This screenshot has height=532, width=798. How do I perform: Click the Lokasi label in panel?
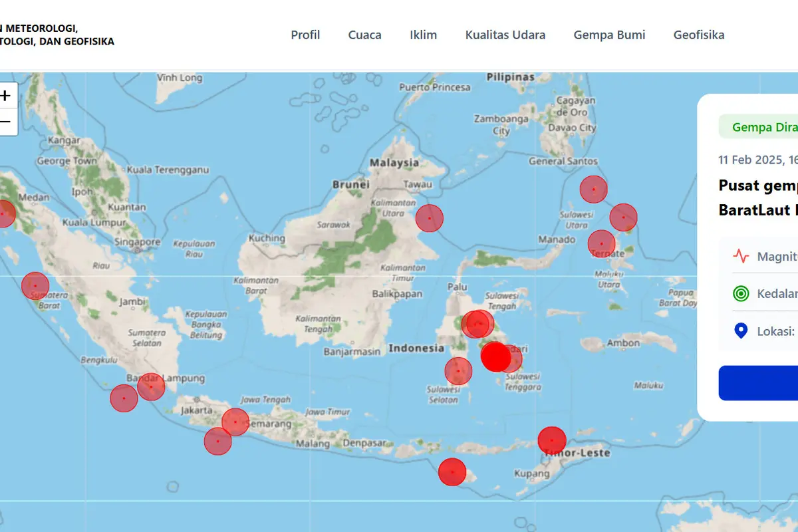click(776, 331)
